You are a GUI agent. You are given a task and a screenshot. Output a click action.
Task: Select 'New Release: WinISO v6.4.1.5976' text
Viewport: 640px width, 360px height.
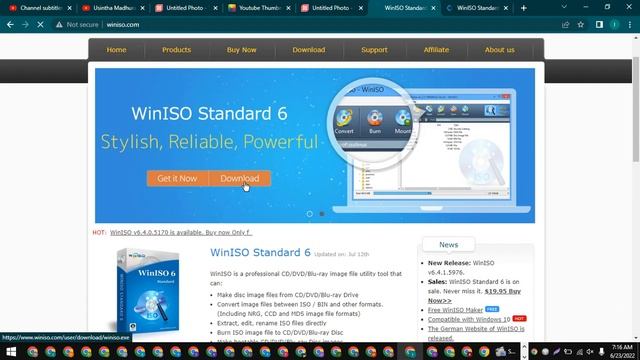pos(461,267)
